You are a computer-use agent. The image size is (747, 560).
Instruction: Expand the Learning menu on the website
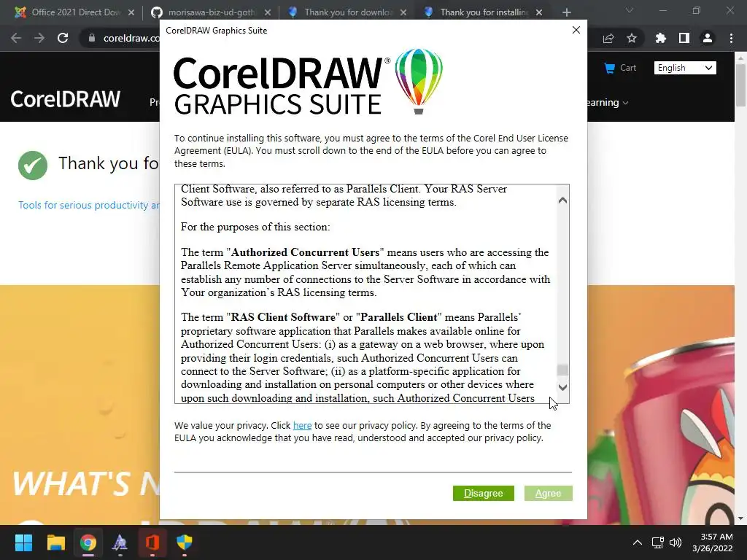(x=608, y=102)
